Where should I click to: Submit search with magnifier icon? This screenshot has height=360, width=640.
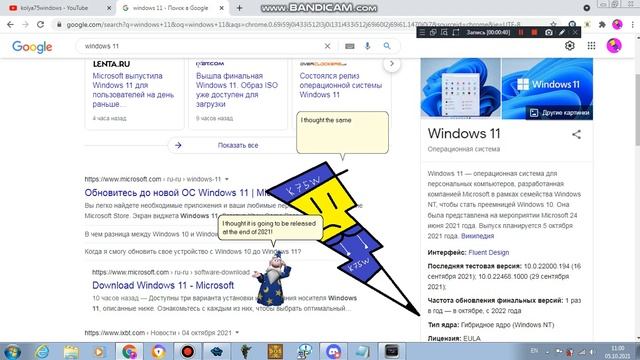pyautogui.click(x=387, y=46)
